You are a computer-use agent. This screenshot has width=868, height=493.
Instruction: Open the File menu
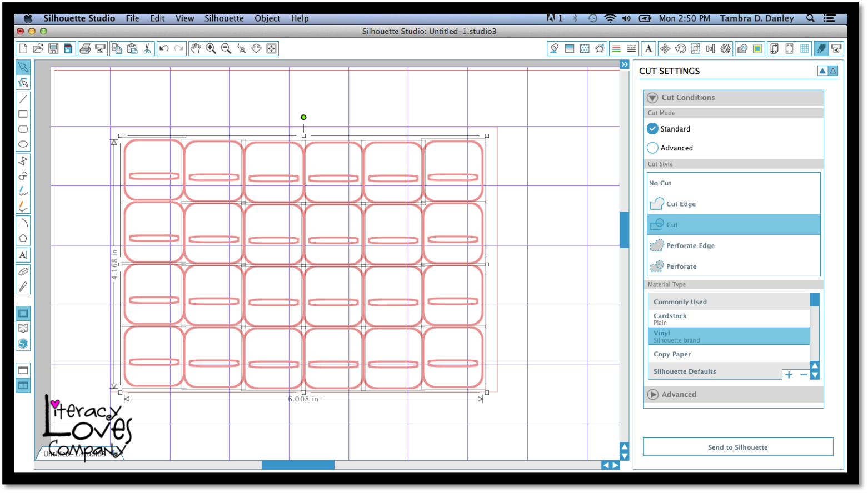point(133,18)
